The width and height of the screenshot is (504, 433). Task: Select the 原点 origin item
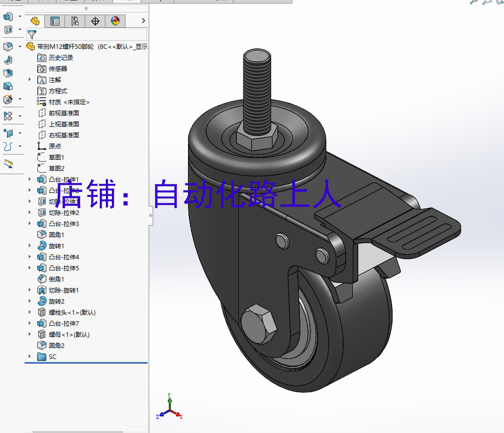point(54,146)
